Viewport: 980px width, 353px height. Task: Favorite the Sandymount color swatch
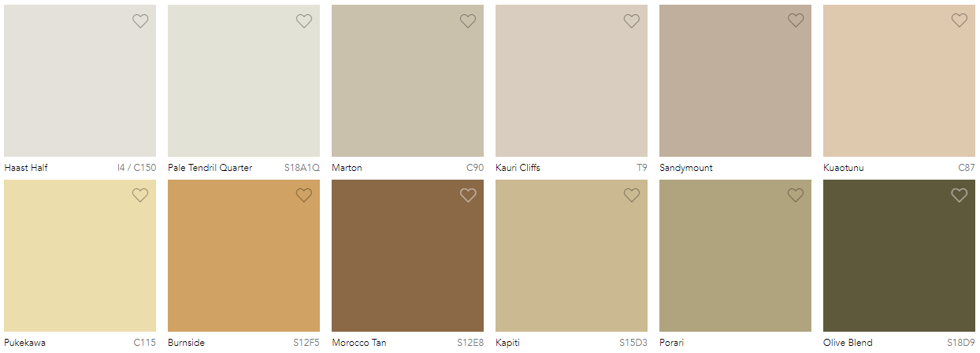796,21
